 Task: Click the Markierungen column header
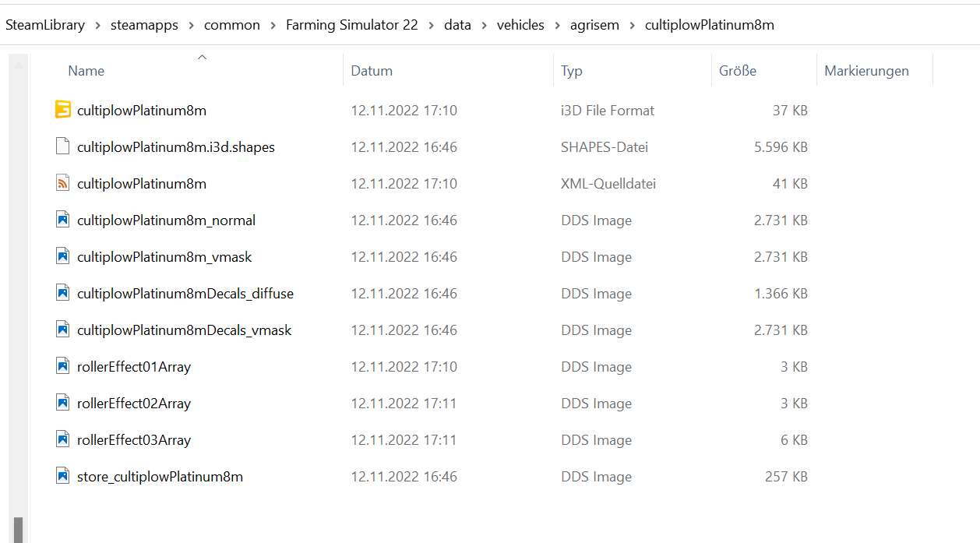pos(866,70)
